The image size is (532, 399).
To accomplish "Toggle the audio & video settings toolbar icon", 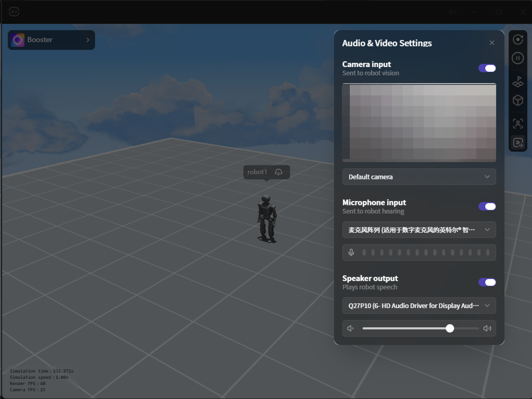I will pyautogui.click(x=518, y=143).
